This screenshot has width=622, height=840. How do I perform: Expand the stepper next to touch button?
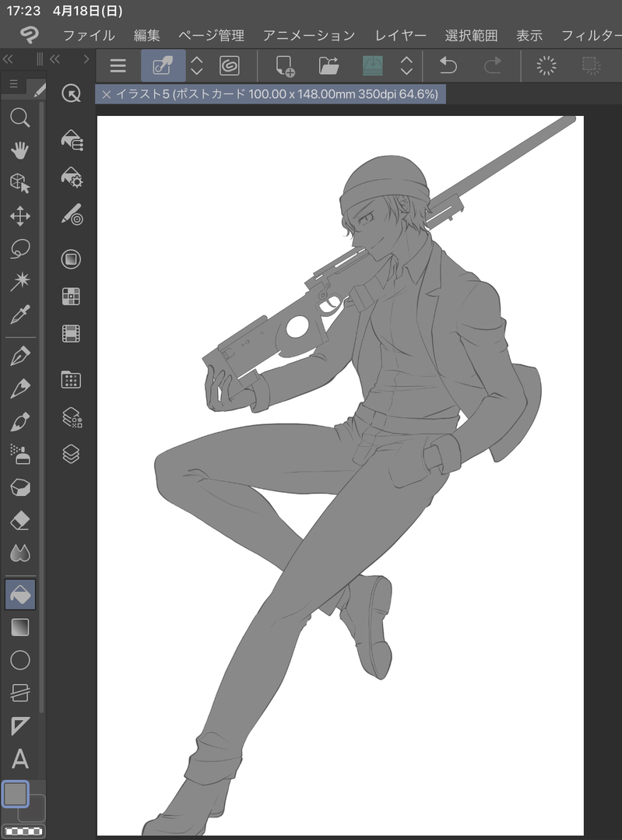click(197, 65)
